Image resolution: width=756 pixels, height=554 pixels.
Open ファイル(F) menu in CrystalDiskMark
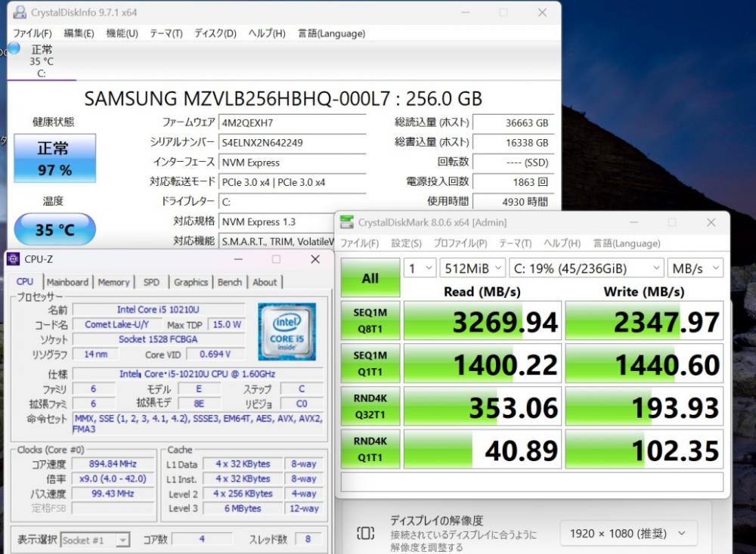coord(360,243)
